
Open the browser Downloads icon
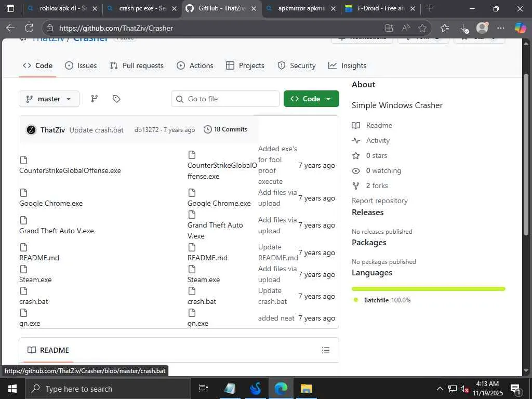tap(464, 28)
